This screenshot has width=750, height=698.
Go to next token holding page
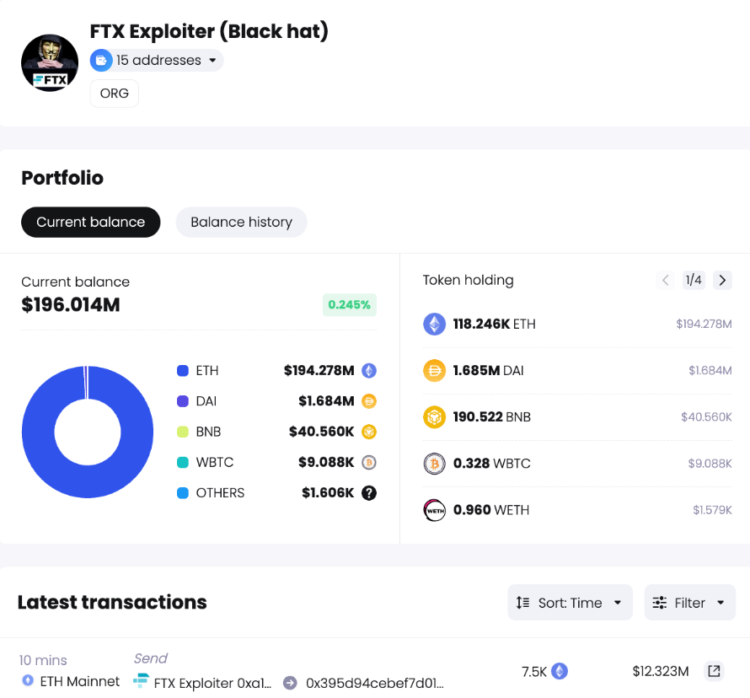point(722,280)
